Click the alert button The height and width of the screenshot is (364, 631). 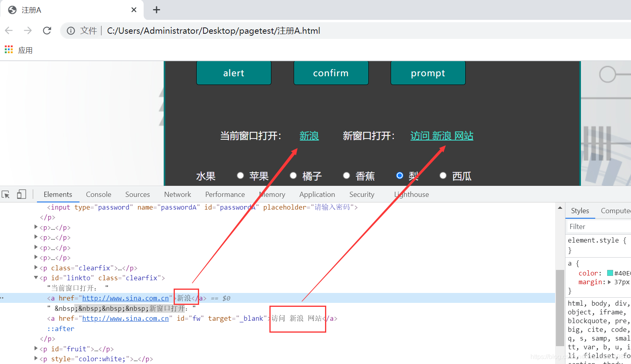(234, 73)
